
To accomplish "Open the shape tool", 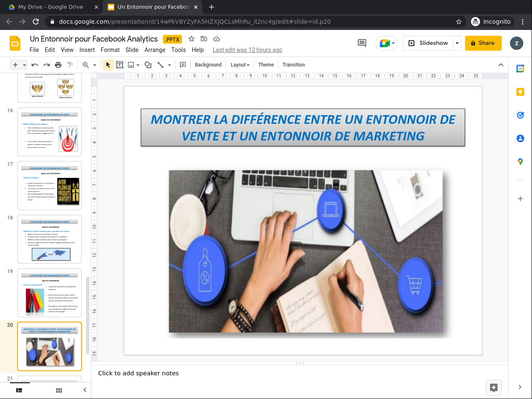I will [148, 65].
